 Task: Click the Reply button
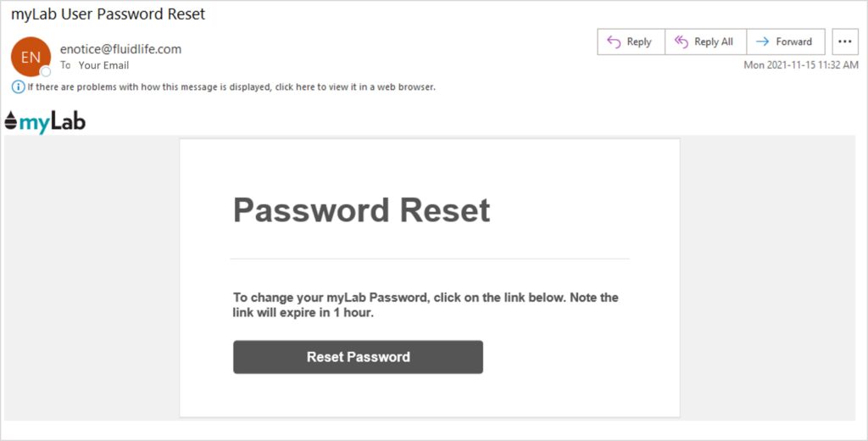tap(631, 42)
